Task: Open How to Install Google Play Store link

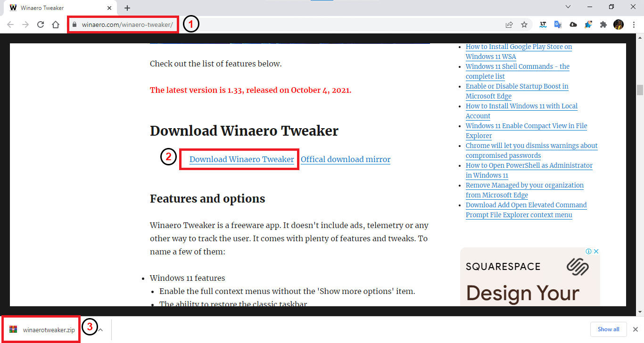Action: (519, 51)
